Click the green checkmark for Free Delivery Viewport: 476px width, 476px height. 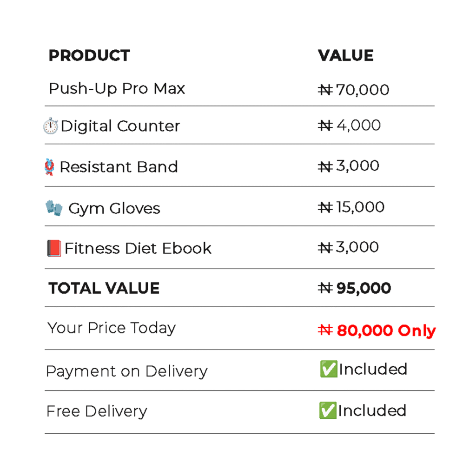coord(328,410)
